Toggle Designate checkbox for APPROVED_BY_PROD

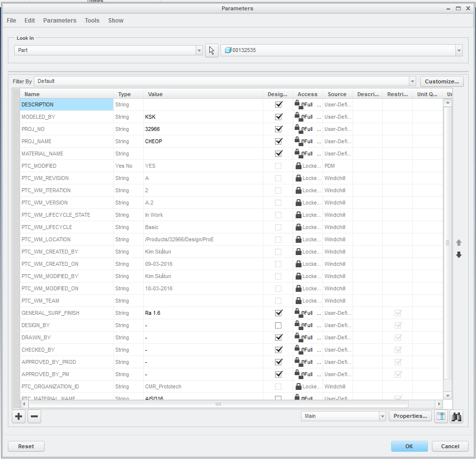pyautogui.click(x=278, y=362)
